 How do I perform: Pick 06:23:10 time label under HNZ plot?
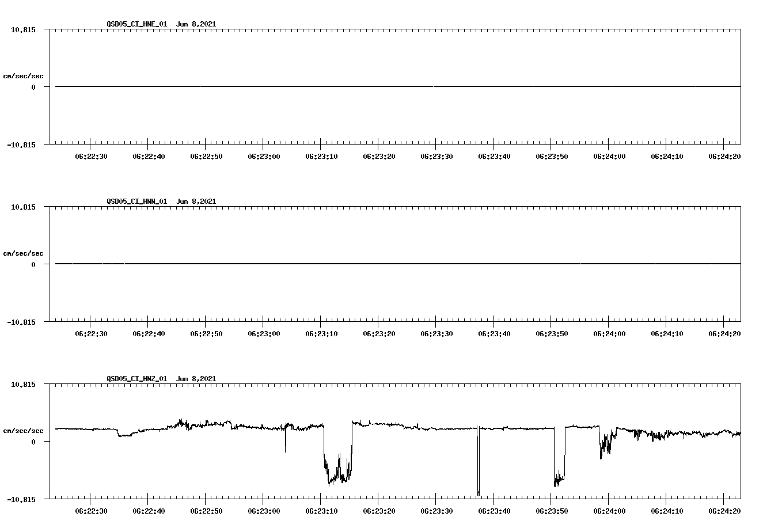pos(321,511)
